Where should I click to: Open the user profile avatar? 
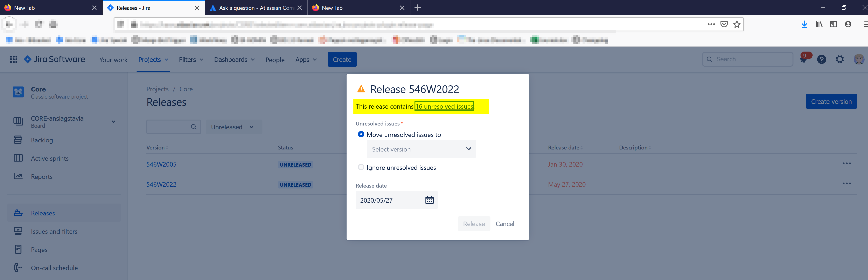(859, 59)
